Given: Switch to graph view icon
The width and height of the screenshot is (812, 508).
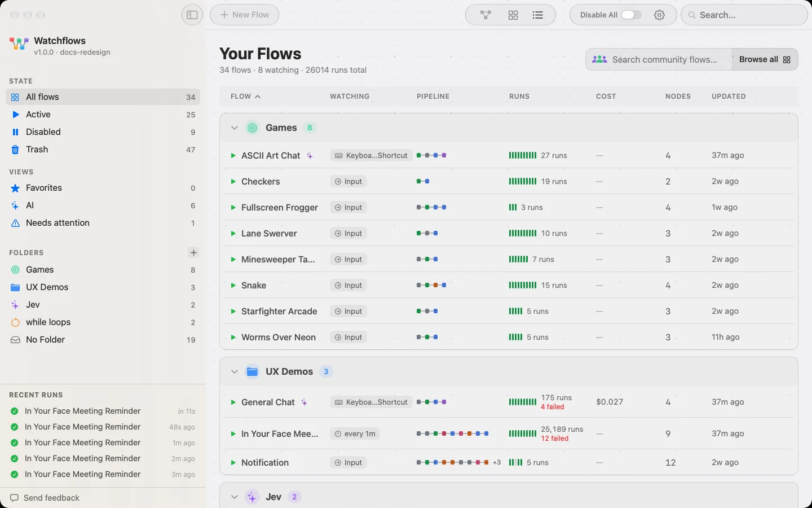Looking at the screenshot, I should coord(486,15).
